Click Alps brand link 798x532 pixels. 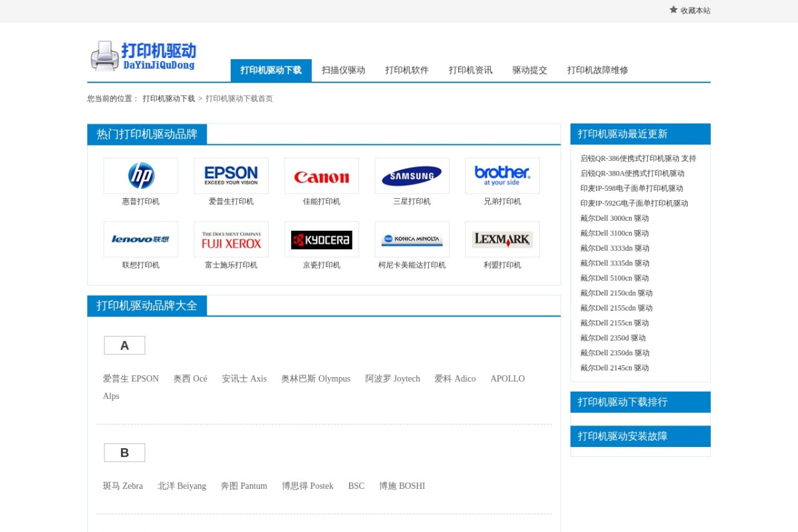click(x=111, y=396)
